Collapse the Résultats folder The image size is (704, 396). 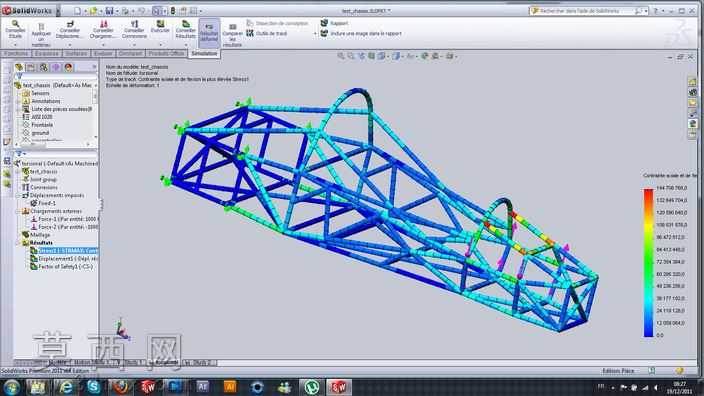point(18,243)
